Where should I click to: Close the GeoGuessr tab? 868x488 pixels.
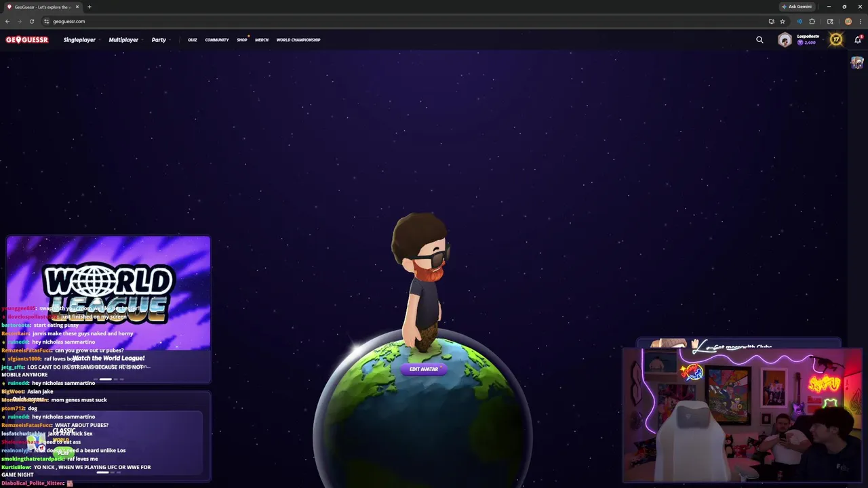click(x=77, y=7)
